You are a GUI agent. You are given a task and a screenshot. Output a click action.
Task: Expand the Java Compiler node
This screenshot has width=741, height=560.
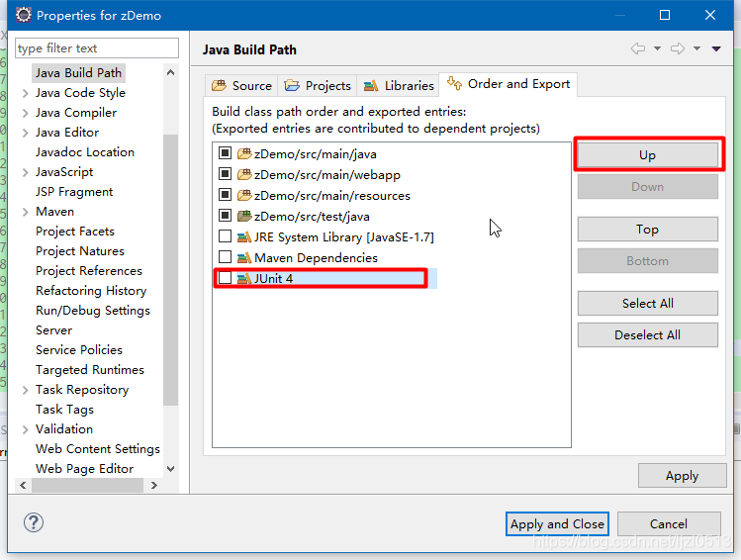point(26,114)
